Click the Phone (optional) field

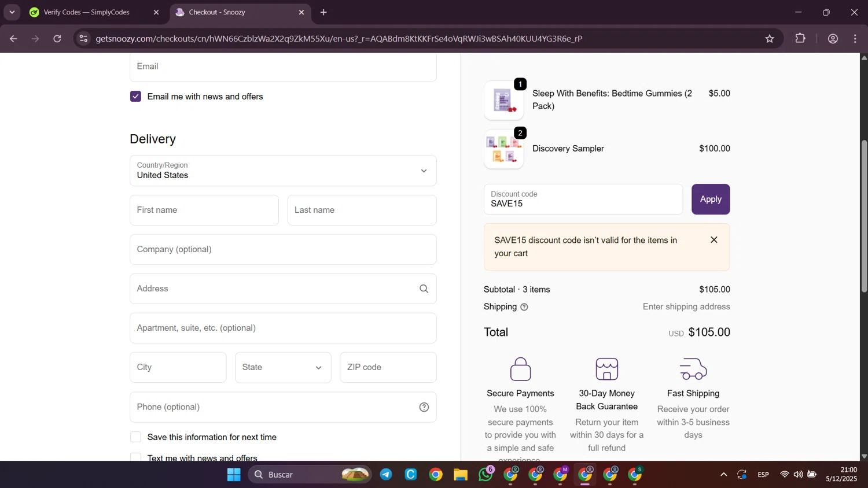point(283,407)
